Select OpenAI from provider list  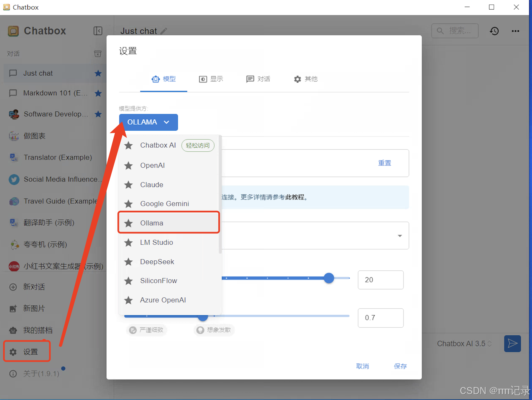click(x=169, y=165)
